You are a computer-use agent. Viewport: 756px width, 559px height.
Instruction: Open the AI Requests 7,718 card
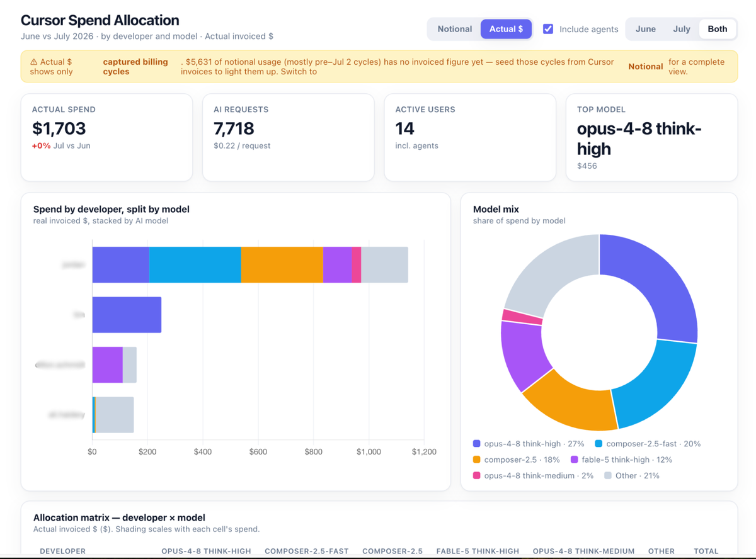(288, 137)
